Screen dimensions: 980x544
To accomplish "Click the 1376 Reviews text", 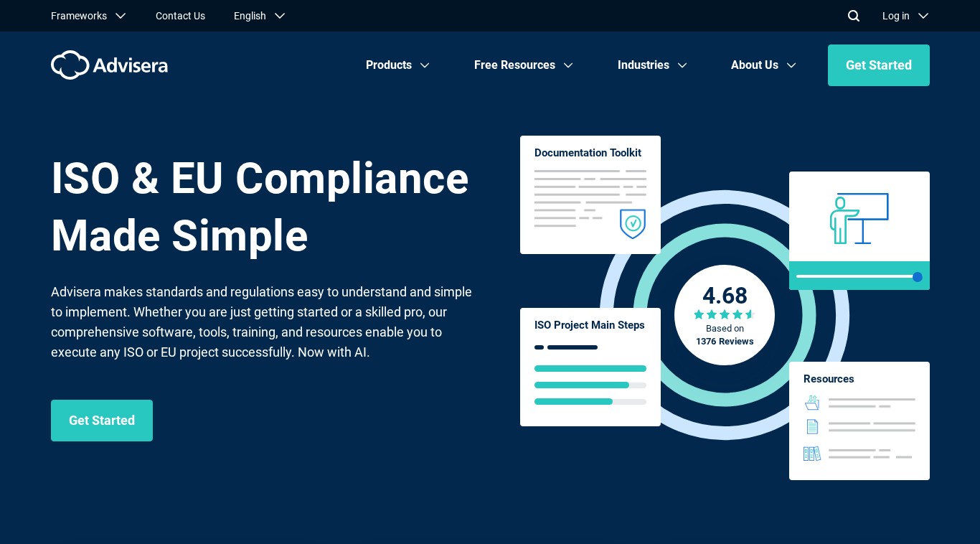I will pyautogui.click(x=725, y=342).
